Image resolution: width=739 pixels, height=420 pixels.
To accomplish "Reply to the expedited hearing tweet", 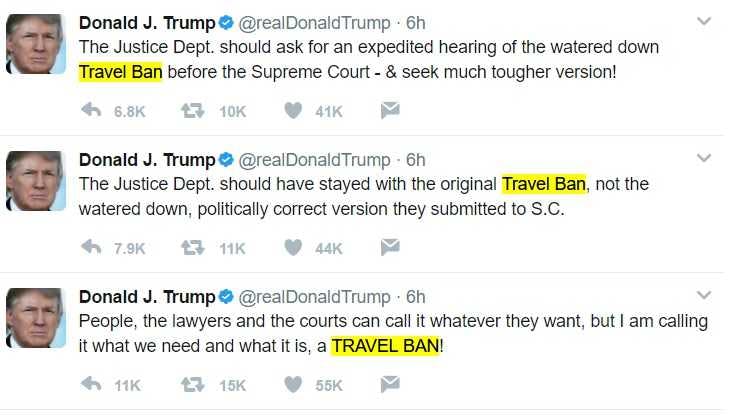I will click(91, 110).
